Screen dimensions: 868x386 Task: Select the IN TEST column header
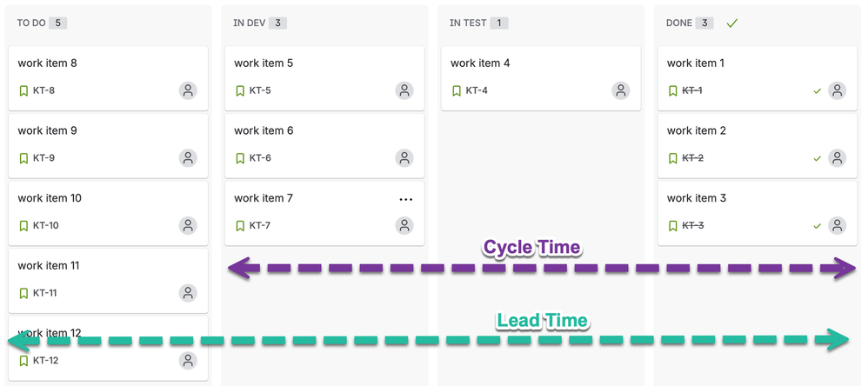468,23
